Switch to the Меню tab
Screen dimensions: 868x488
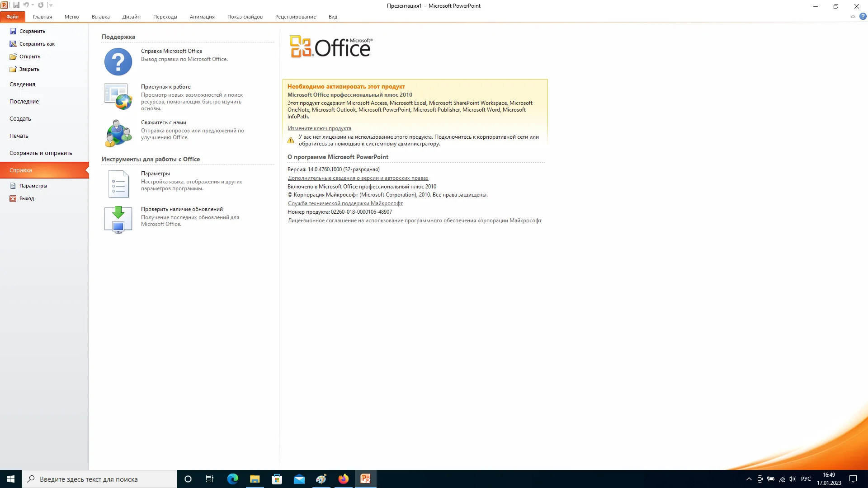71,17
